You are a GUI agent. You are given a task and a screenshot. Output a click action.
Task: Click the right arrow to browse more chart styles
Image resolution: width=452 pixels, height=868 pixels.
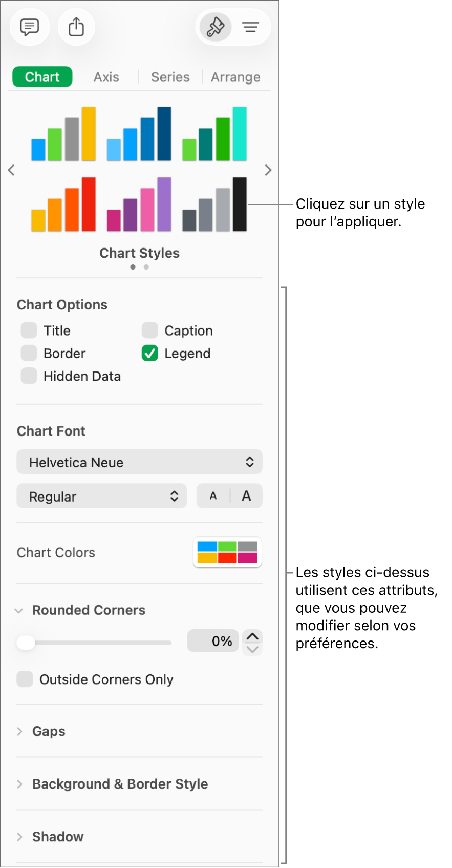click(x=267, y=170)
